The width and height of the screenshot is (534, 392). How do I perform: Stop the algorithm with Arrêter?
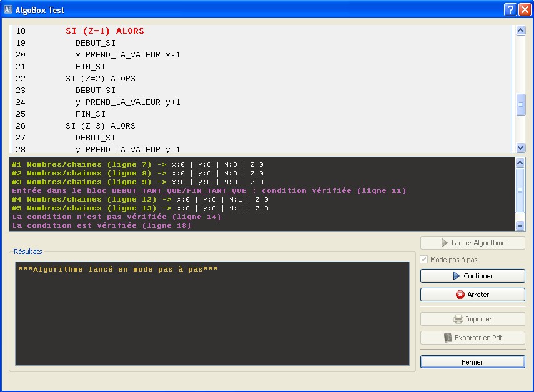pos(472,295)
